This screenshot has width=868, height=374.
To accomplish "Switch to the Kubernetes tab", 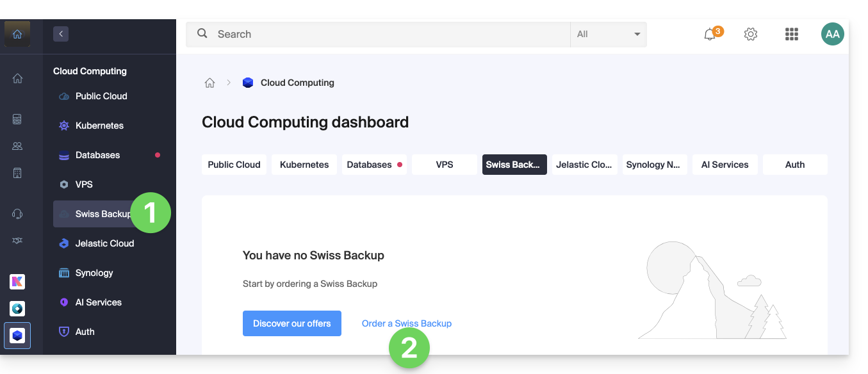I will (304, 165).
